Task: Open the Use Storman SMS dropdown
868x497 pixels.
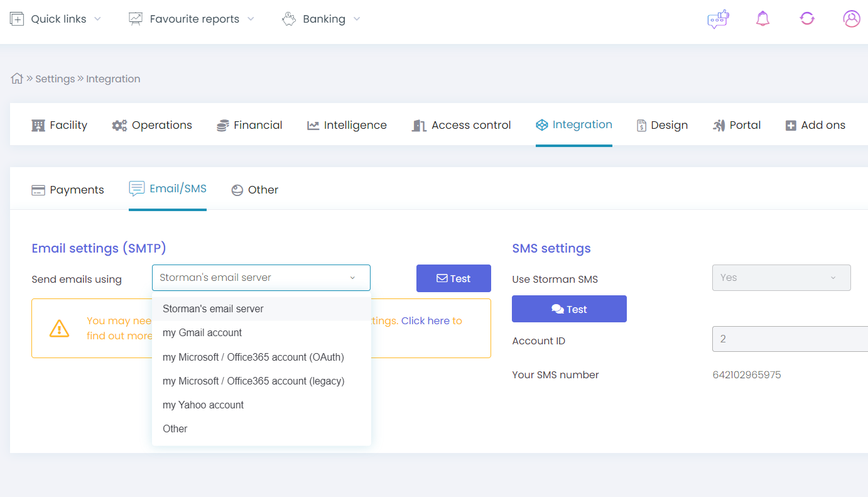Action: click(x=781, y=278)
